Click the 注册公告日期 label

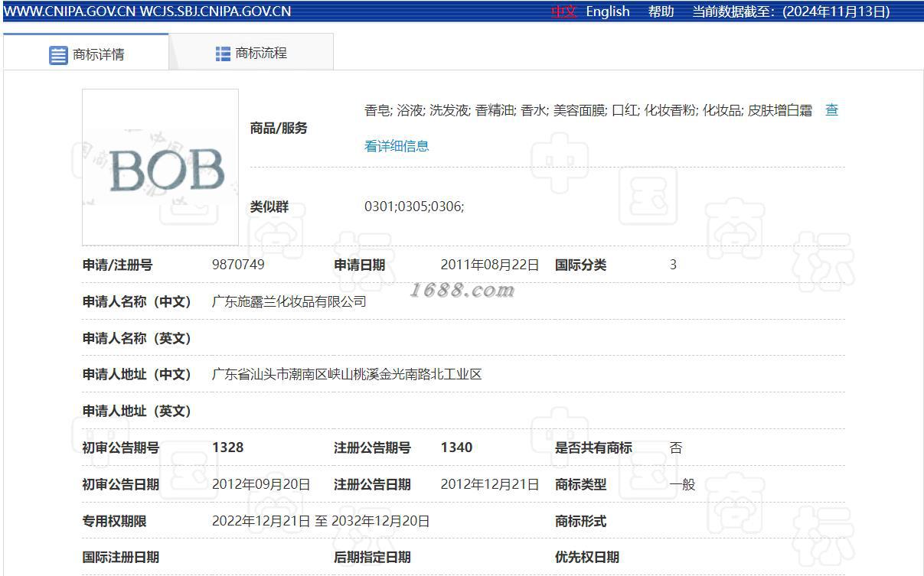pos(372,484)
